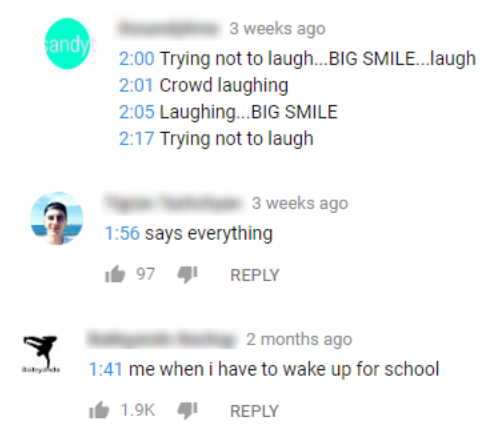Click the '2 months ago' comment date
The image size is (485, 439).
299,340
